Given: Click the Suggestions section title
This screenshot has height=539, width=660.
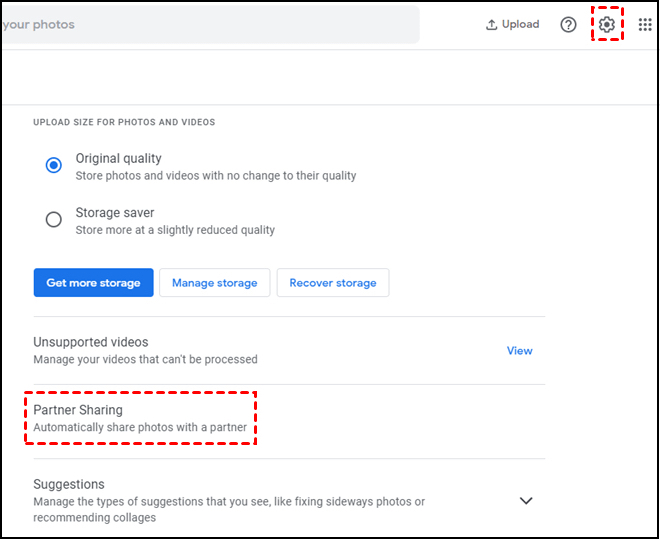Looking at the screenshot, I should (x=69, y=484).
